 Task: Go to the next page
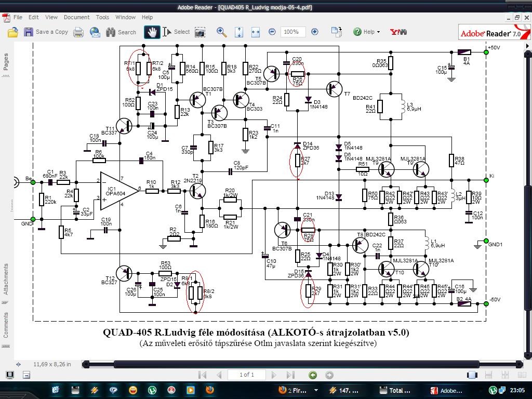[x=274, y=375]
